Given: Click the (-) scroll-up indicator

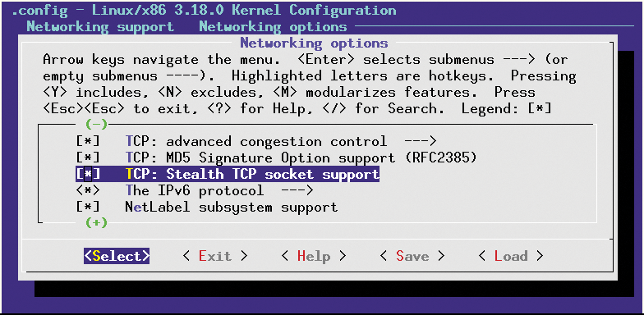Looking at the screenshot, I should (x=97, y=123).
